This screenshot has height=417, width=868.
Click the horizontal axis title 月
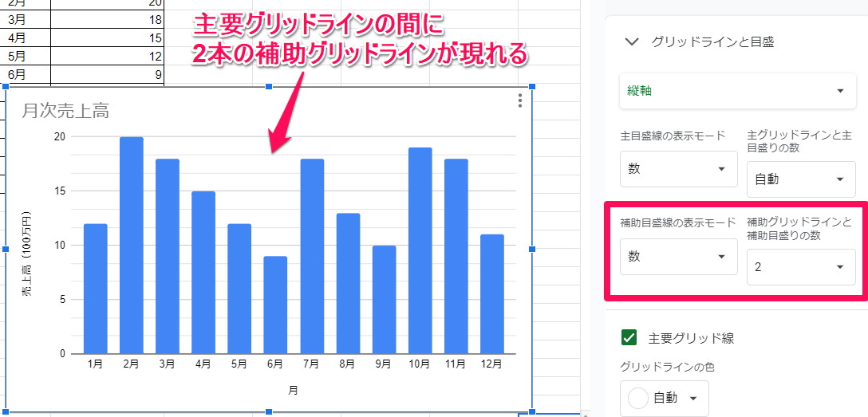pyautogui.click(x=294, y=390)
